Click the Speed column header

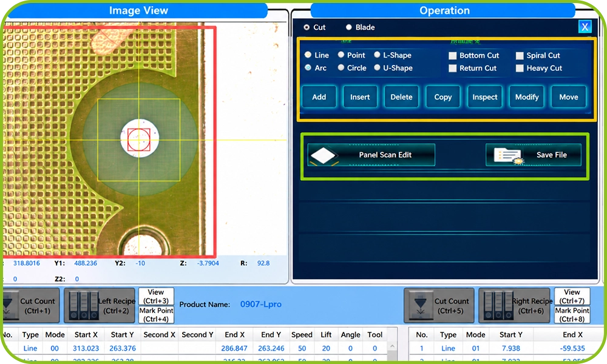tap(302, 335)
